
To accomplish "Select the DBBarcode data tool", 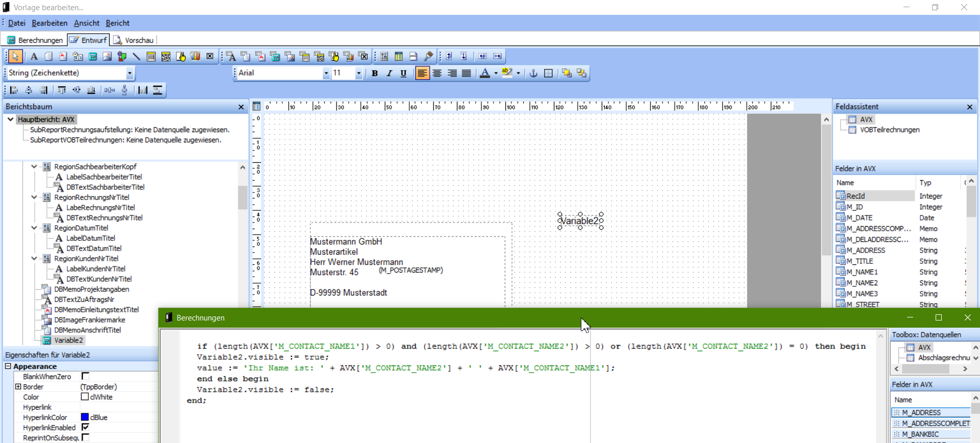I will coord(305,56).
